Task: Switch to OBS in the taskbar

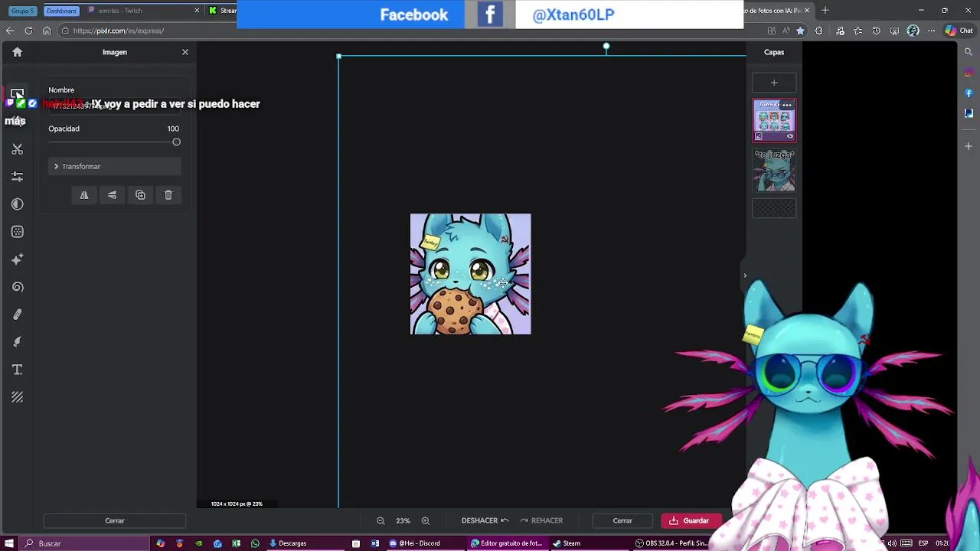Action: tap(672, 543)
